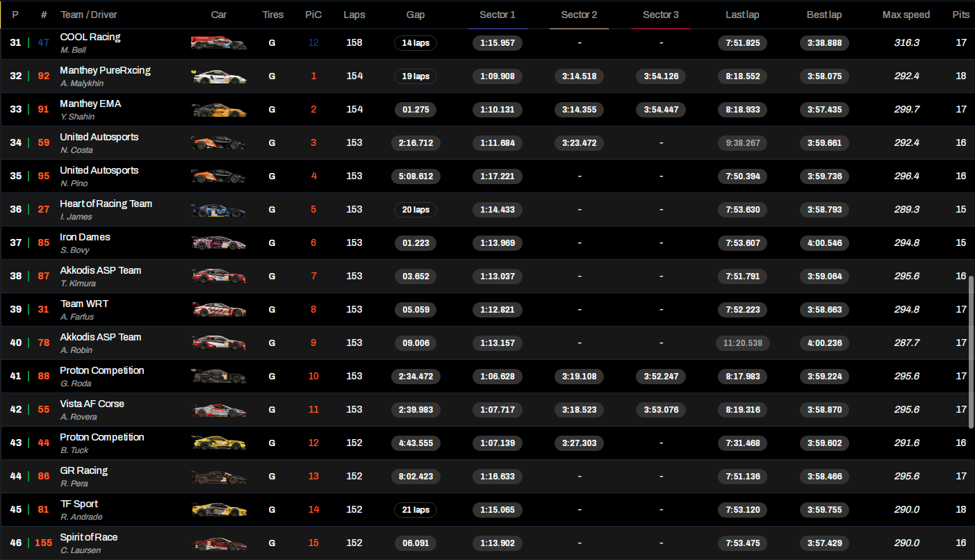Click the Iron Dames pink car icon
Image resolution: width=975 pixels, height=560 pixels.
tap(218, 243)
